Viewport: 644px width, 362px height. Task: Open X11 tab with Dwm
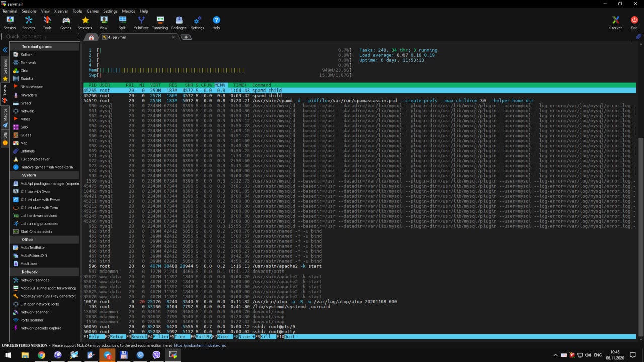[x=35, y=191]
